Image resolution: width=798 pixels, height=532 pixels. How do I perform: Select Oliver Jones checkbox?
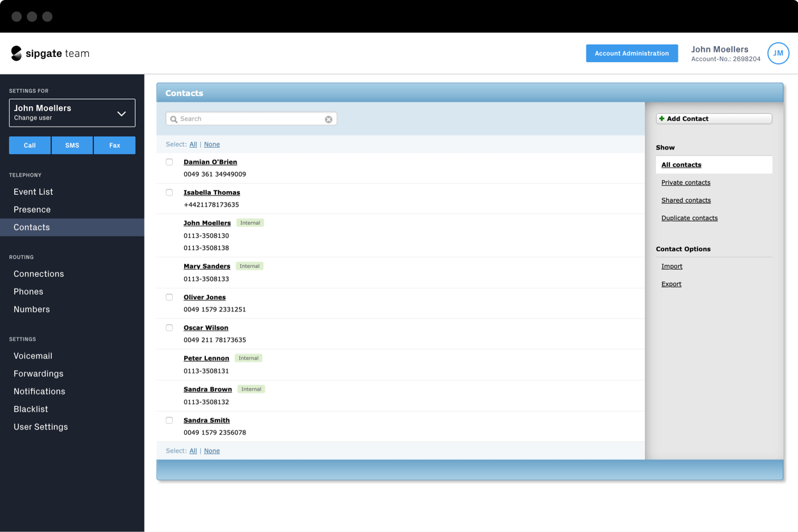click(169, 297)
